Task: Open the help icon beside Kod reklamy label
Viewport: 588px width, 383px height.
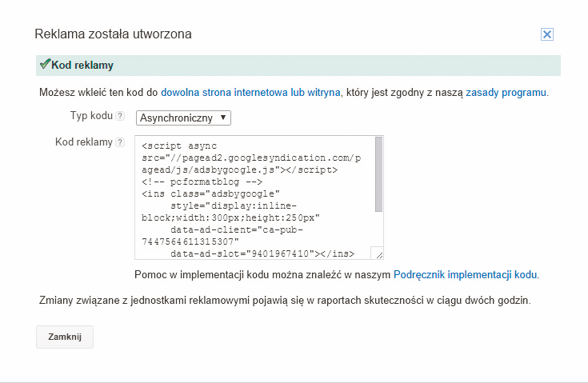Action: tap(120, 142)
